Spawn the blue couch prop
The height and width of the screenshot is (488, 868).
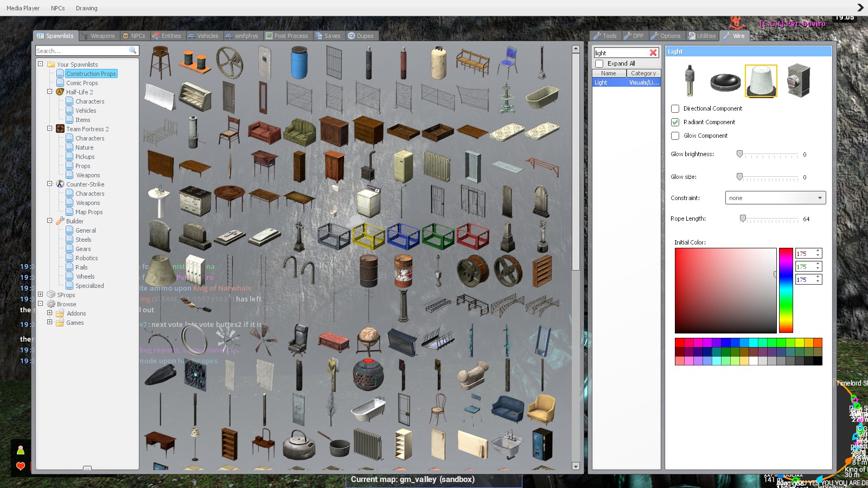[509, 408]
